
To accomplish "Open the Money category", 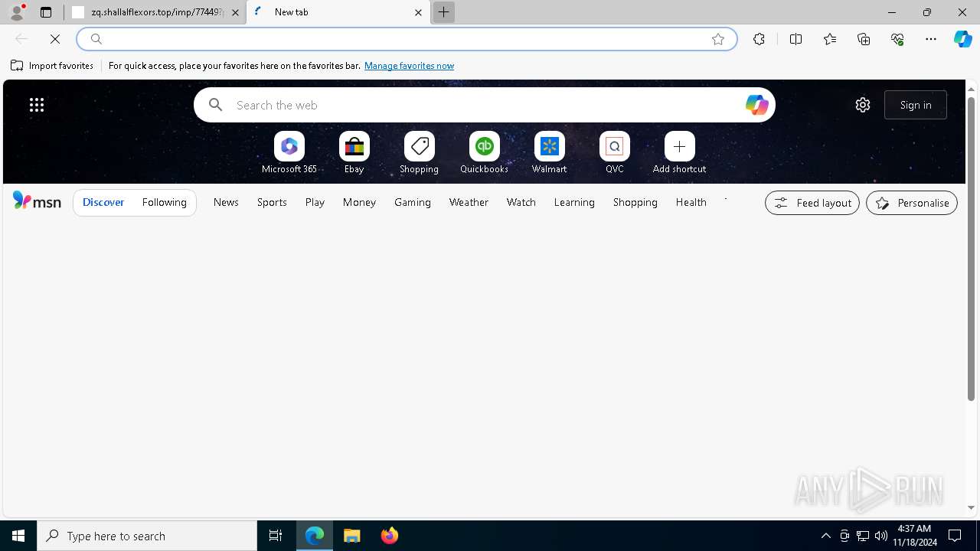I will pos(359,202).
